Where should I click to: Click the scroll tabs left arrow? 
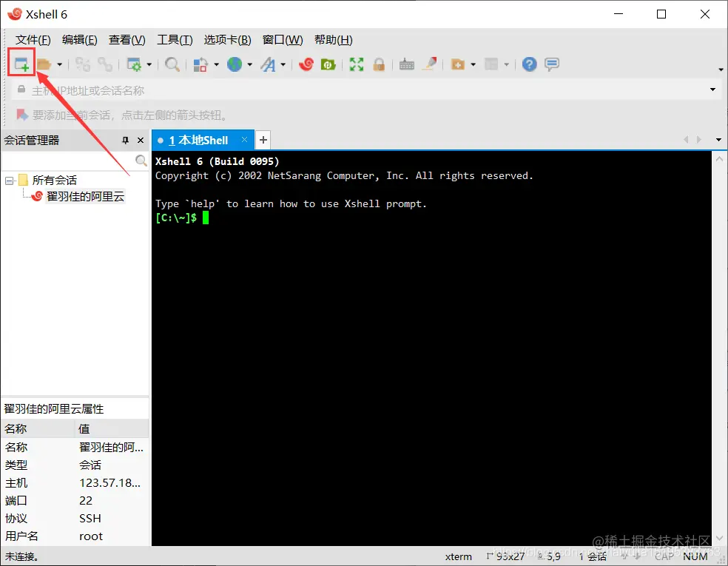(686, 140)
